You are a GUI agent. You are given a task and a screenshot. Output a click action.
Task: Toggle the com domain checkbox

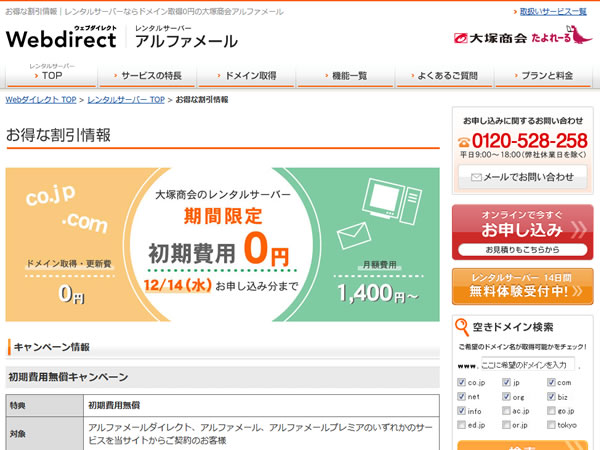(551, 382)
